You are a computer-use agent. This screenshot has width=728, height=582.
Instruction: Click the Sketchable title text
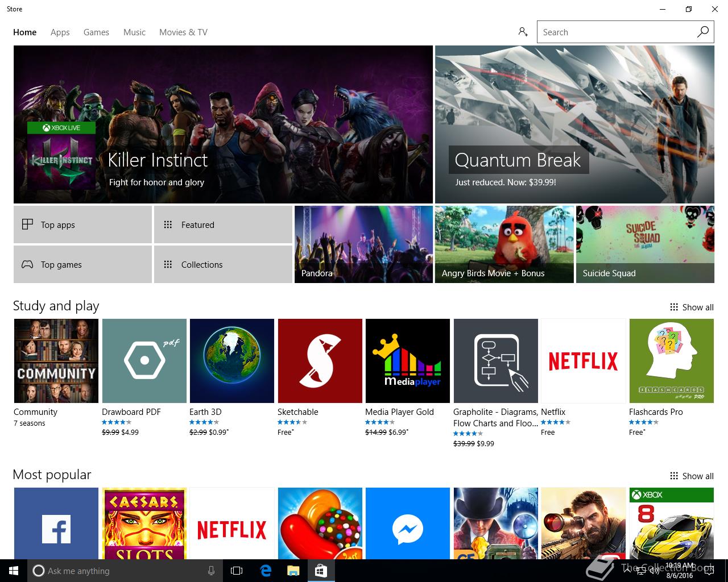click(298, 412)
